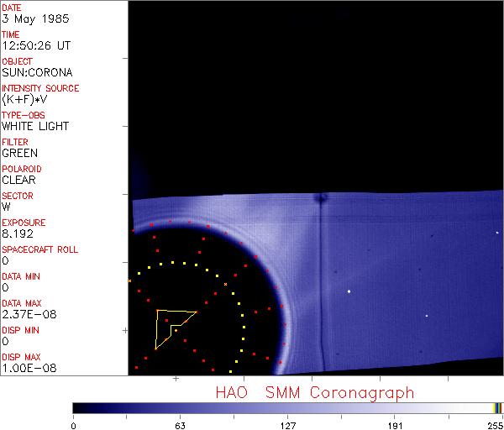Viewport: 504px width, 430px height.
Task: Click the brightest white star in the image
Action: point(349,291)
